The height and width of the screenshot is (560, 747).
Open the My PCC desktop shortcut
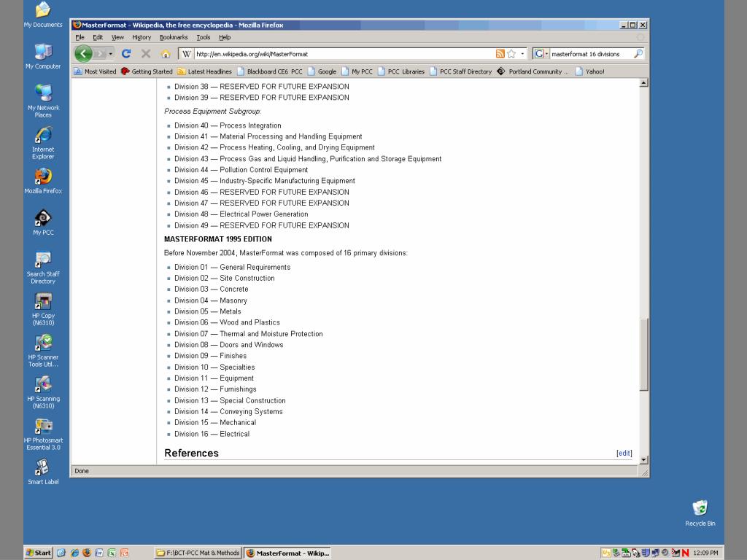point(43,222)
